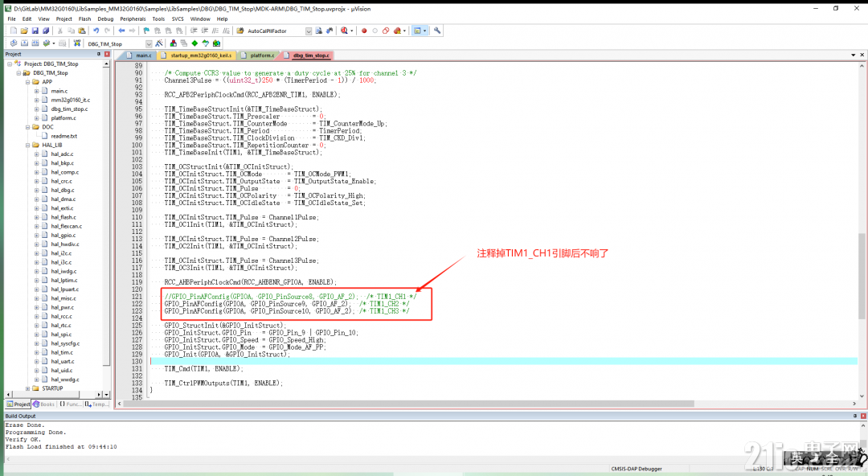Screen dimensions: 868x476
Task: Expand the hal_gpio.c file node
Action: click(x=36, y=235)
